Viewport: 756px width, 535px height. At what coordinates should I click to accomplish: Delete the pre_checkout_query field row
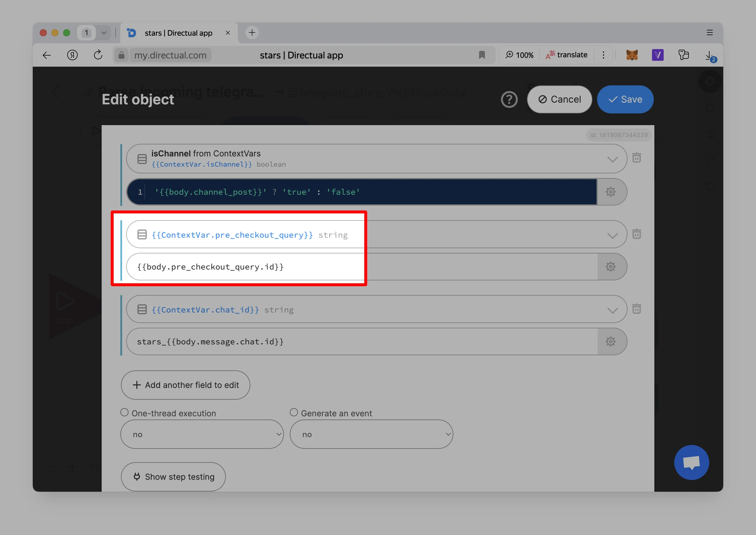pos(636,234)
